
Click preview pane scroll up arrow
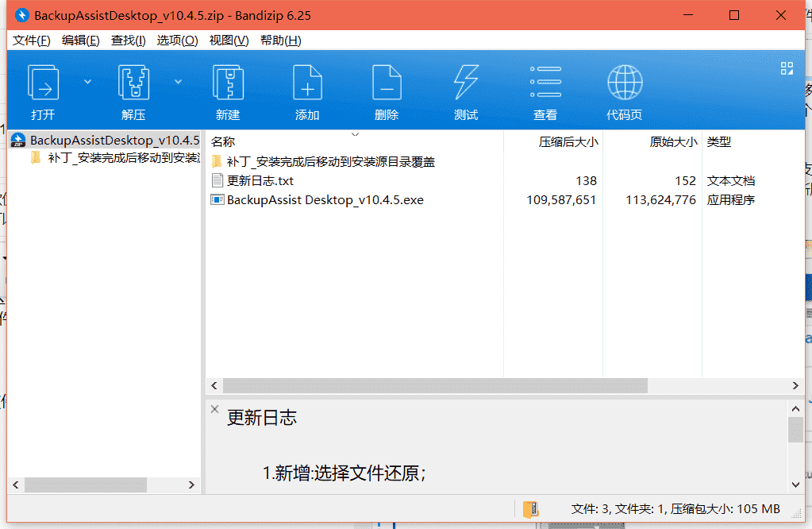pyautogui.click(x=796, y=409)
